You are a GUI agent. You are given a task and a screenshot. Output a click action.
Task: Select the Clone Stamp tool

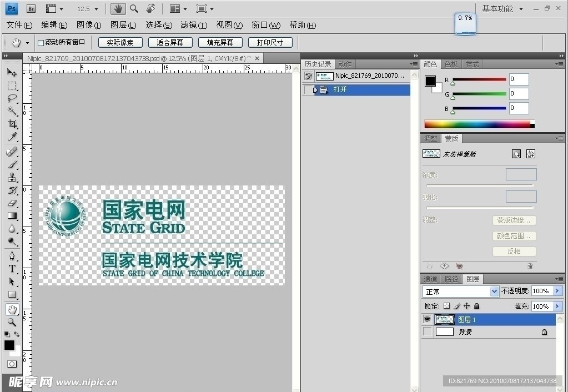click(12, 177)
